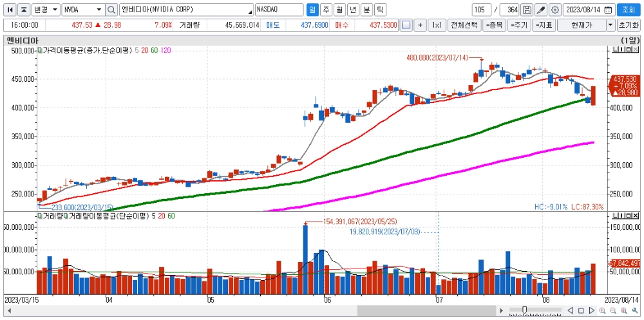Image resolution: width=644 pixels, height=320 pixels.
Task: Click the square stop icon at bottom
Action: pyautogui.click(x=581, y=310)
